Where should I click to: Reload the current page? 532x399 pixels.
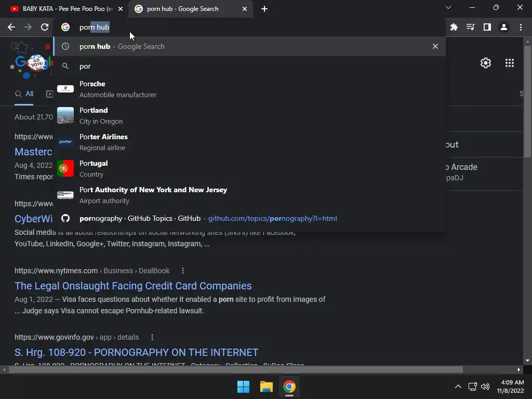coord(45,27)
